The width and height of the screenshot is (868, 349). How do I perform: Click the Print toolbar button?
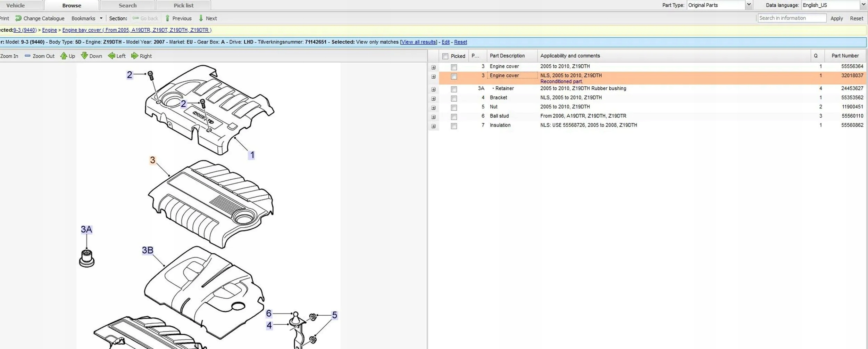(5, 18)
